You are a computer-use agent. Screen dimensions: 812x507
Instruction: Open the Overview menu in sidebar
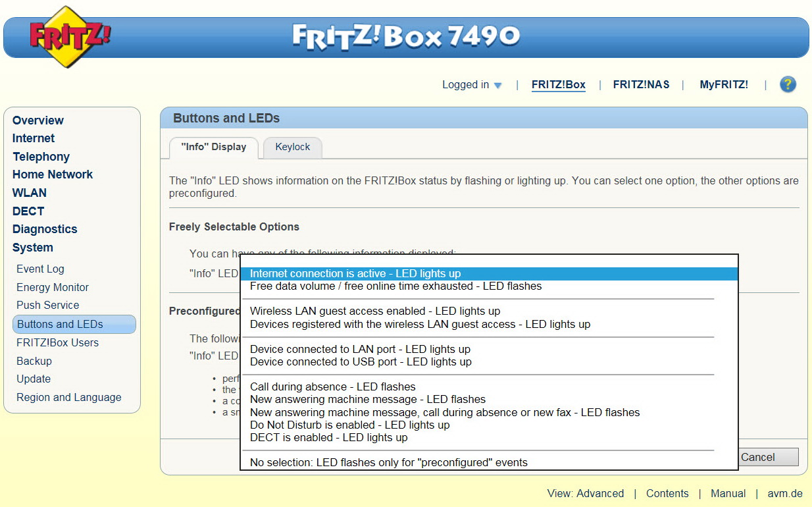38,120
